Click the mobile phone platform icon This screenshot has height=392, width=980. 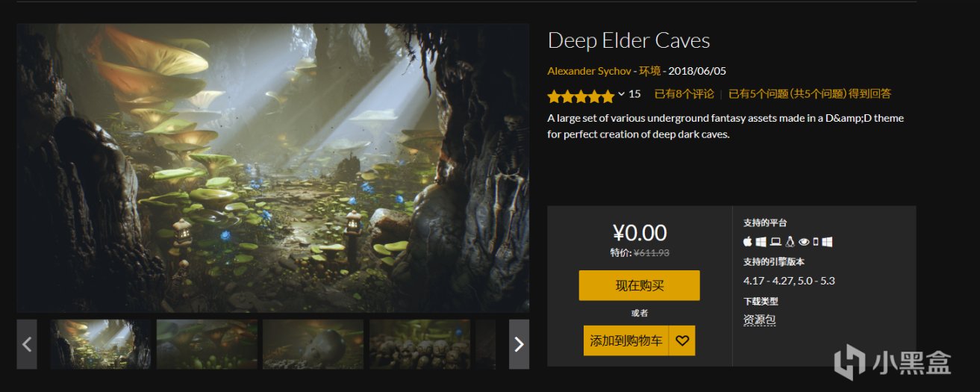(816, 242)
